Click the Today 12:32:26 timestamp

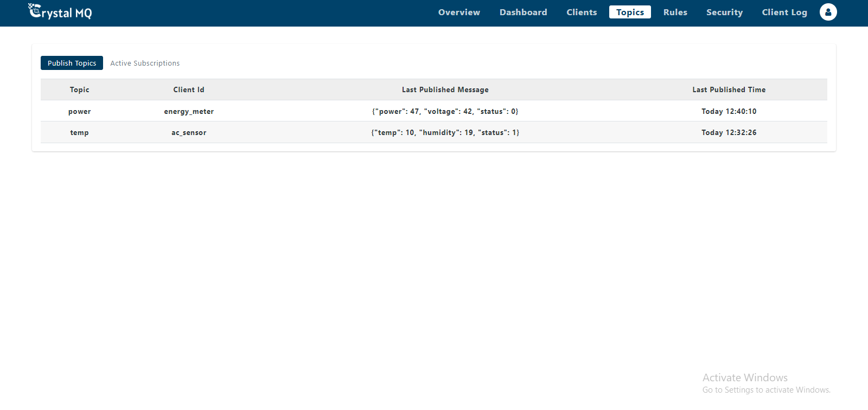(x=729, y=132)
